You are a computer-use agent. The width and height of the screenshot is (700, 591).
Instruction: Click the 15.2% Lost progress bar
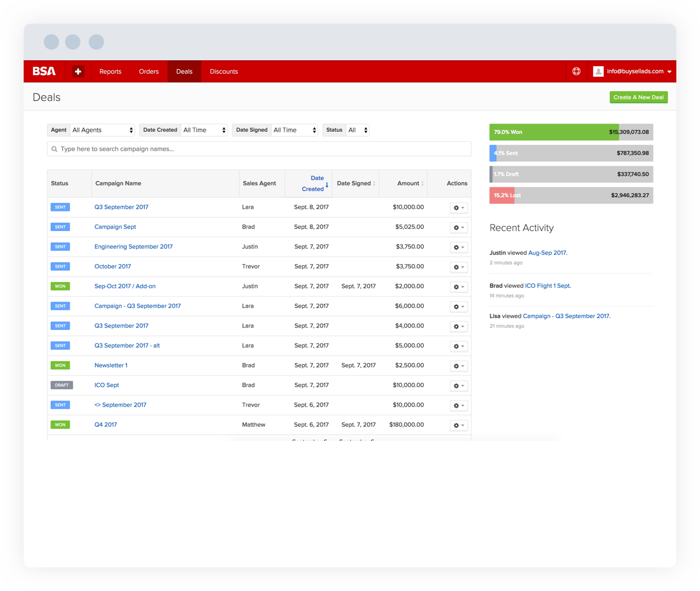click(571, 196)
